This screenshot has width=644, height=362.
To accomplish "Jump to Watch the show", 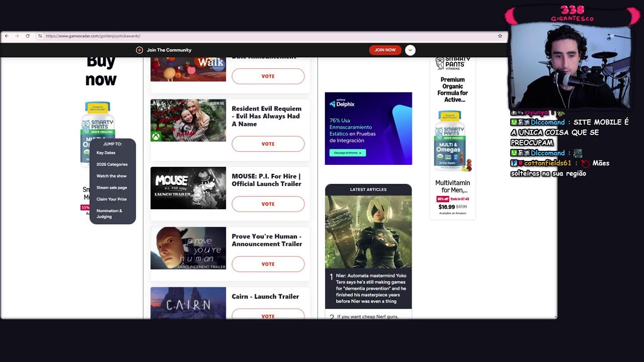I will (112, 176).
